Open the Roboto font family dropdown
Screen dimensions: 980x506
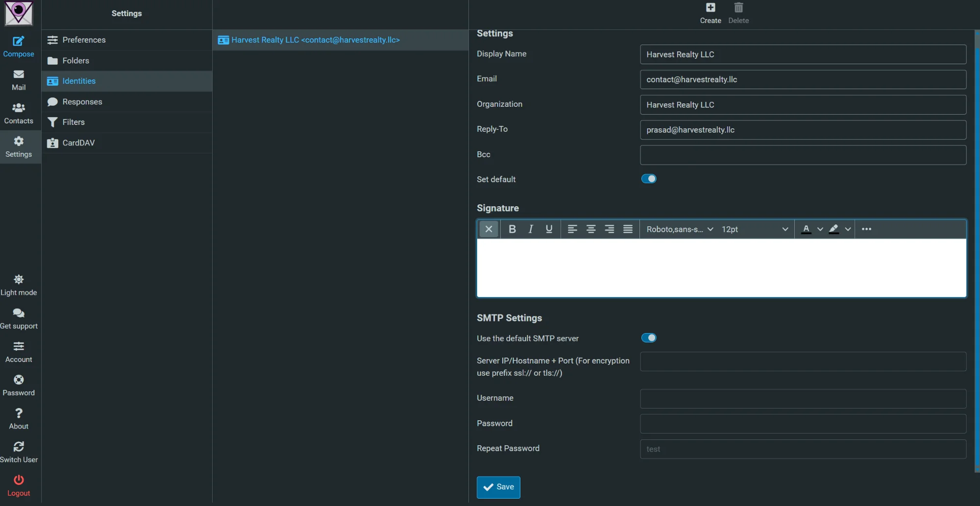click(679, 229)
